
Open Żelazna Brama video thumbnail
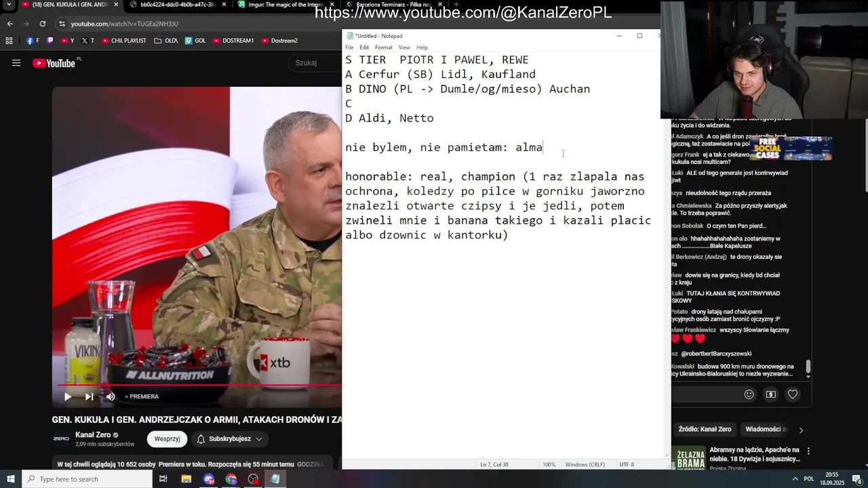688,458
